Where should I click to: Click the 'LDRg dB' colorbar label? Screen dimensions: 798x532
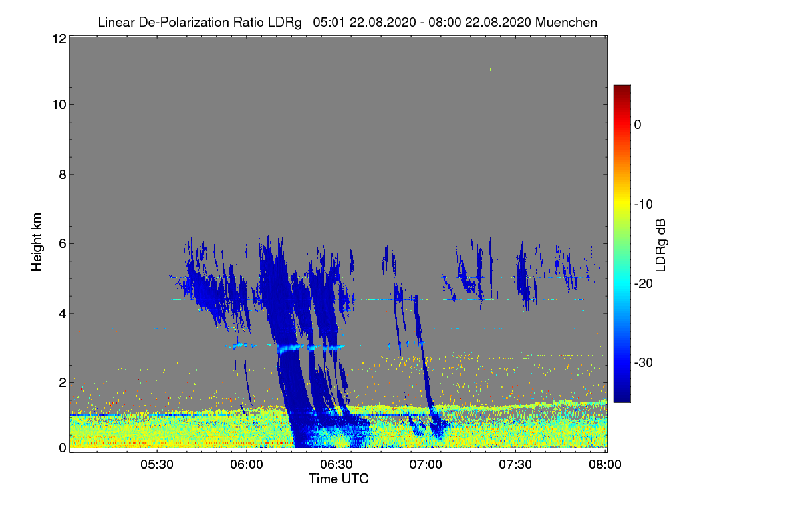click(660, 246)
